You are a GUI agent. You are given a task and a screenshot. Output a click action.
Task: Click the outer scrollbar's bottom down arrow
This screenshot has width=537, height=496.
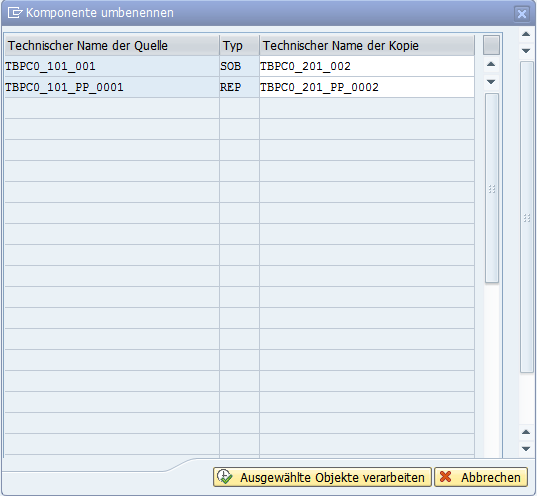coord(526,449)
